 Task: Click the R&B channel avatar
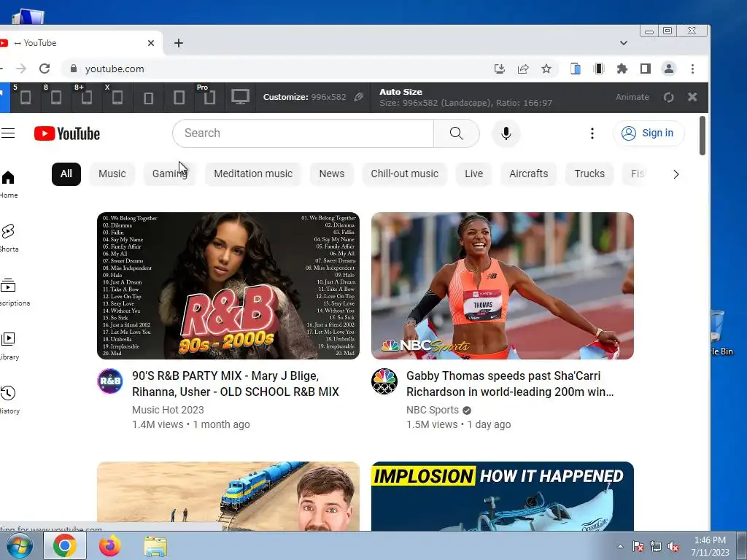pyautogui.click(x=110, y=381)
